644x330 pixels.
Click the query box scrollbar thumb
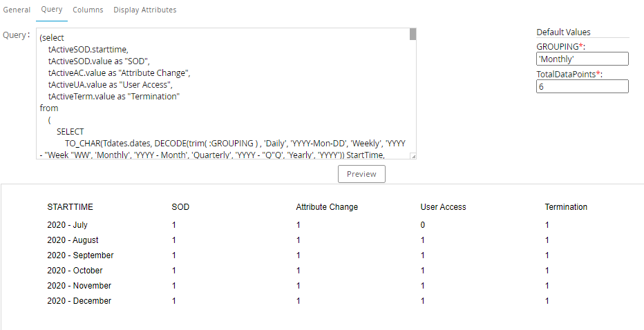(x=413, y=35)
